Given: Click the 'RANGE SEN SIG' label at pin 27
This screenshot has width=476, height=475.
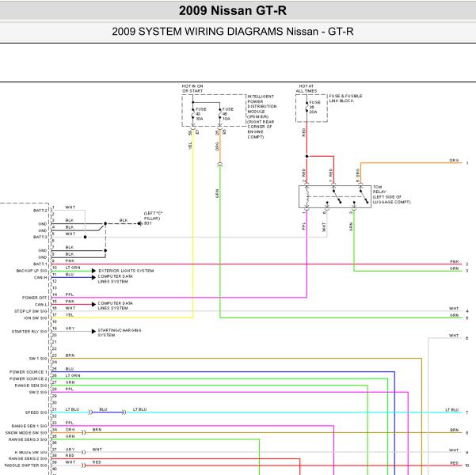Looking at the screenshot, I should (31, 386).
